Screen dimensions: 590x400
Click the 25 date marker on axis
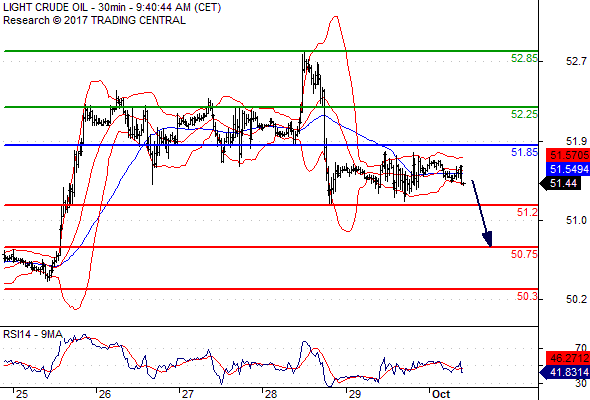click(x=21, y=394)
